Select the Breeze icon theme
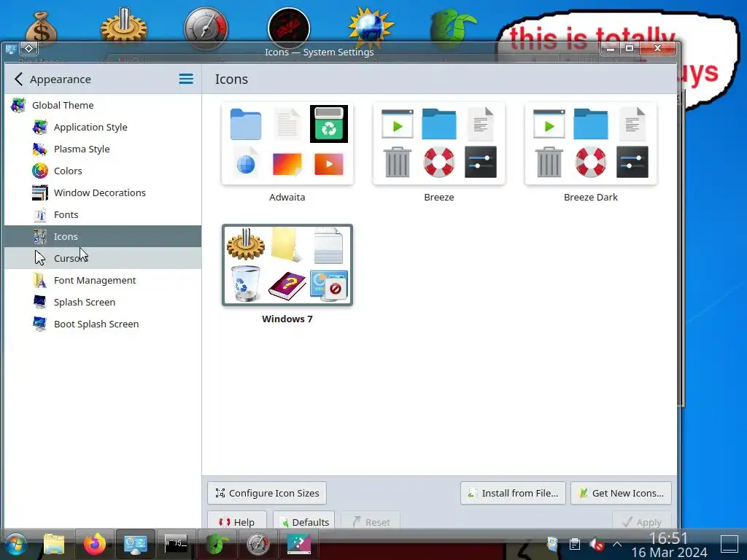Image resolution: width=747 pixels, height=560 pixels. click(438, 144)
